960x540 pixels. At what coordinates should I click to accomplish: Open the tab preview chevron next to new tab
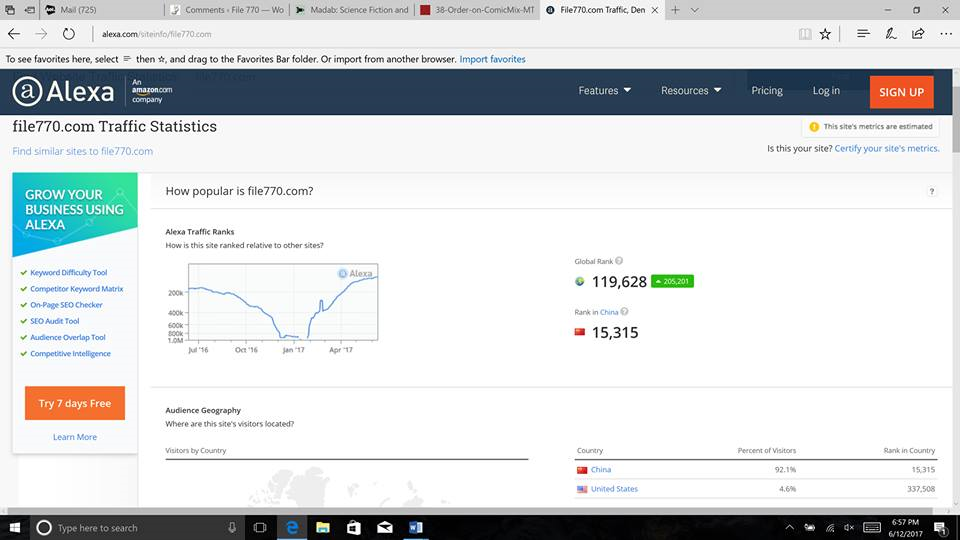click(x=694, y=10)
